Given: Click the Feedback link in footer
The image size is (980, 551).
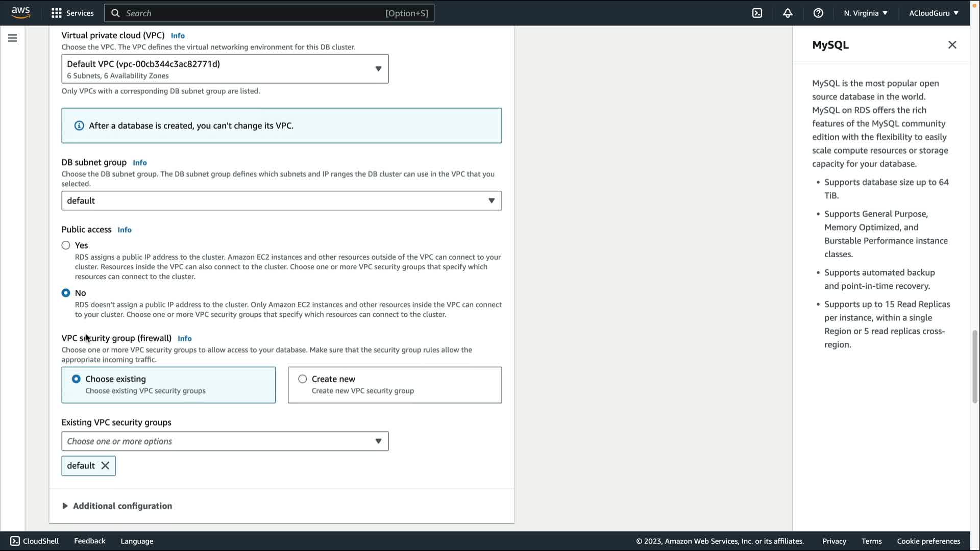Looking at the screenshot, I should (x=89, y=541).
